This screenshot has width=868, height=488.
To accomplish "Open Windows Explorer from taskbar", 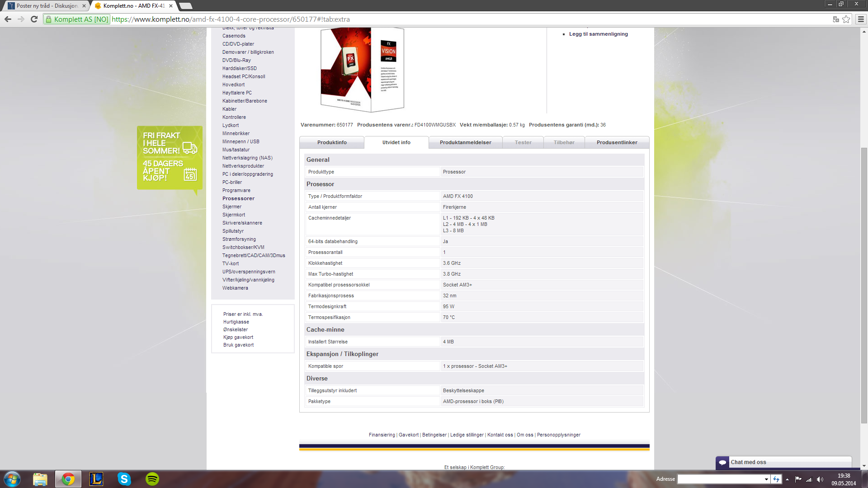I will tap(40, 479).
